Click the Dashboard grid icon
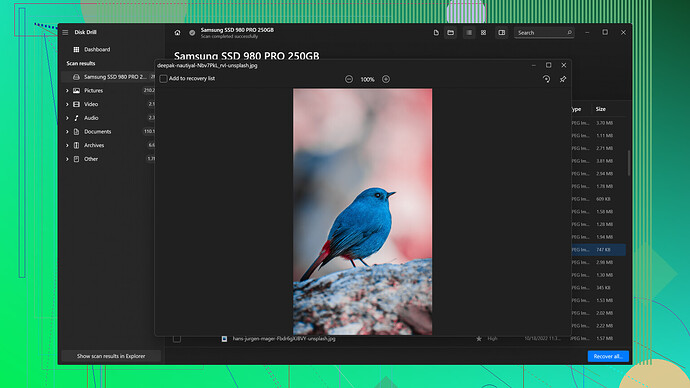Screen dimensions: 690x388 tap(77, 49)
